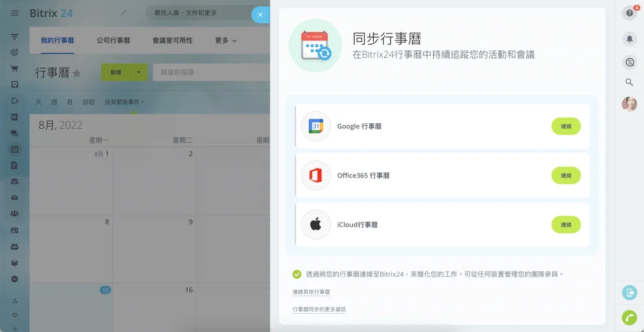Open the help icon with notification badge
Image resolution: width=644 pixels, height=332 pixels.
(629, 13)
